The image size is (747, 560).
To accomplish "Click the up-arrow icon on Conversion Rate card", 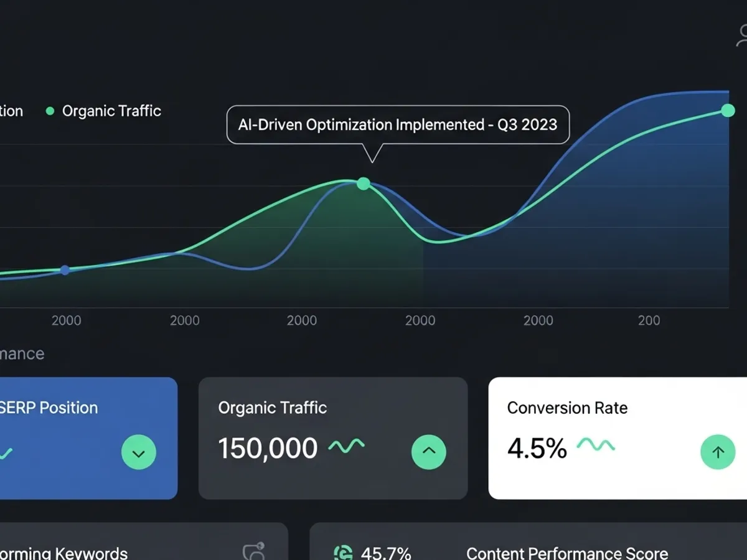I will click(x=718, y=452).
